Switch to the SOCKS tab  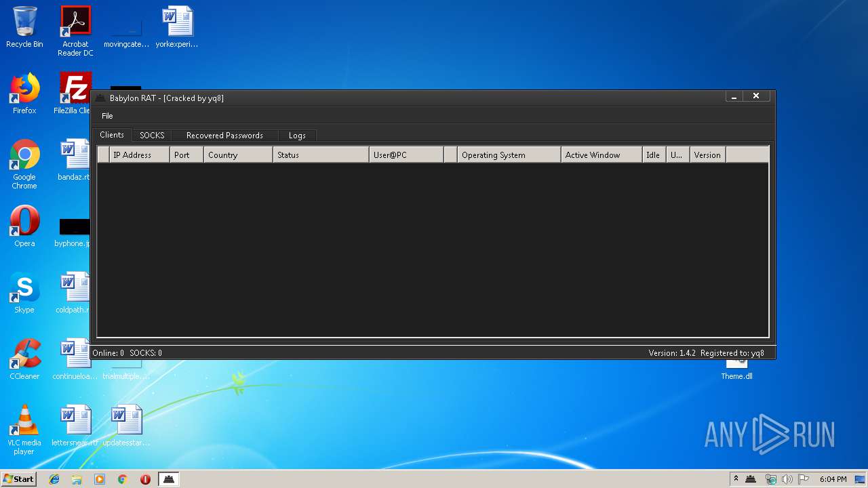point(152,136)
